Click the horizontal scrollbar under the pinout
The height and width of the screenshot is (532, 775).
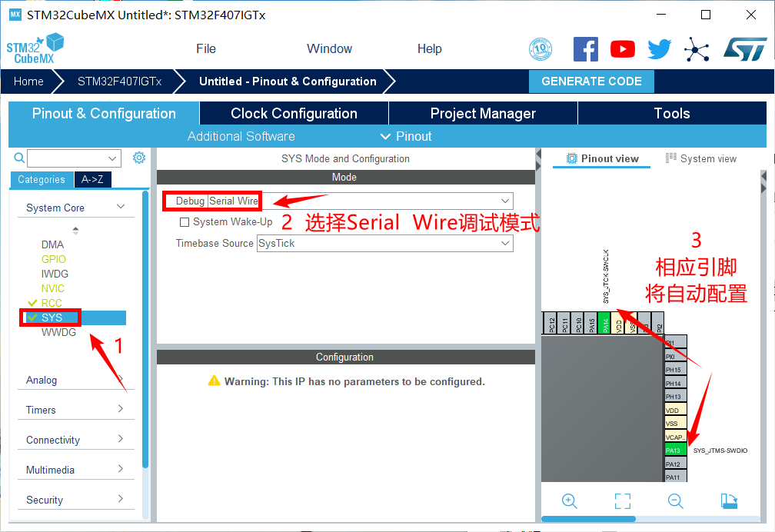588,519
